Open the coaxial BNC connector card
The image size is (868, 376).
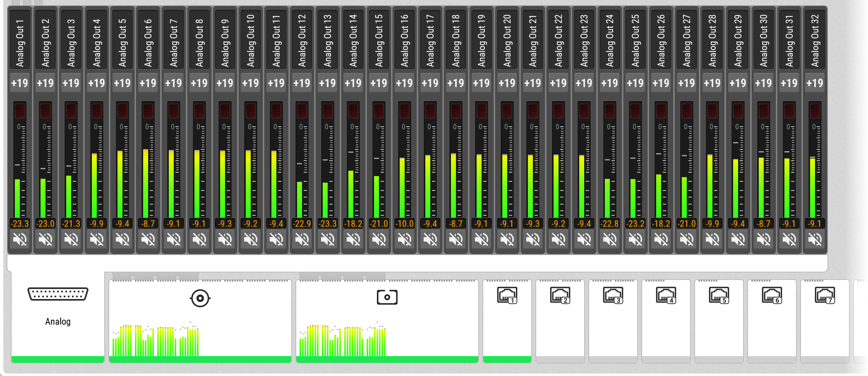[200, 319]
